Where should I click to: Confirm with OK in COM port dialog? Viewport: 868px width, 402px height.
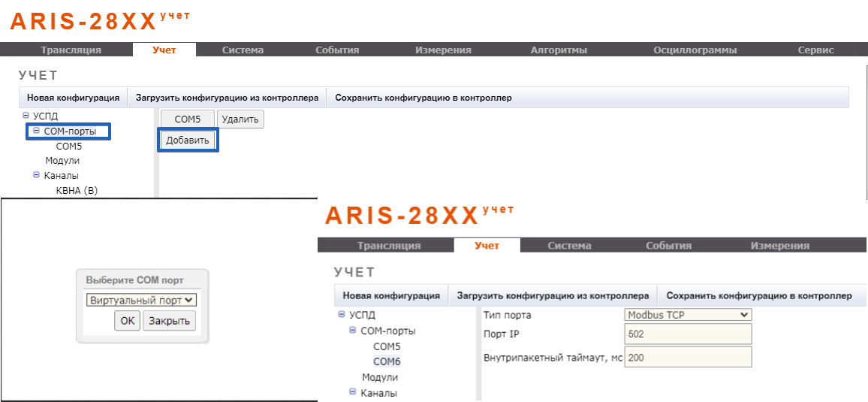click(127, 322)
